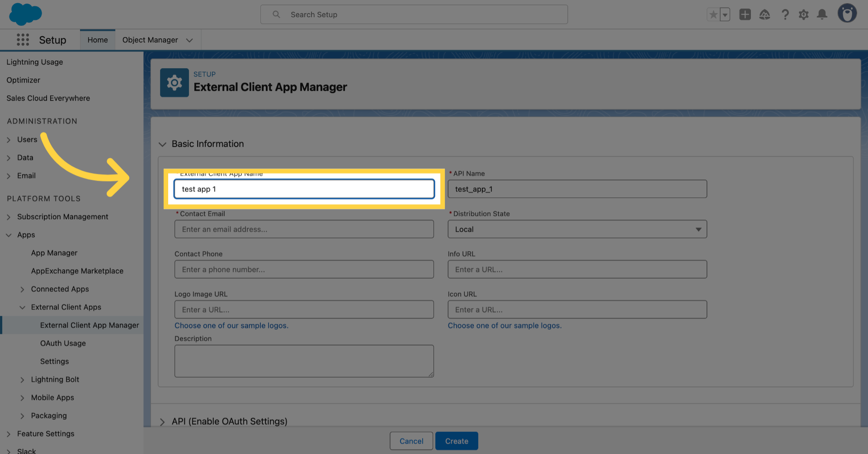
Task: Select OAuth Usage in the sidebar
Action: [63, 343]
